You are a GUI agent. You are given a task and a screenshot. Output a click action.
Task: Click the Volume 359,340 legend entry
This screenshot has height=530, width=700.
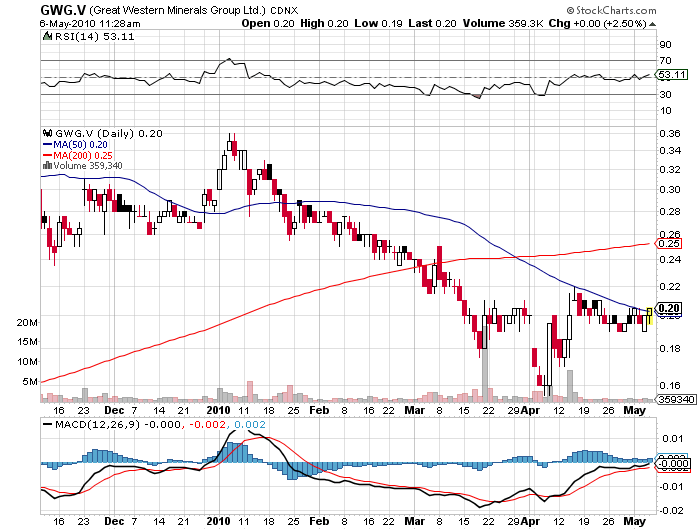[88, 166]
